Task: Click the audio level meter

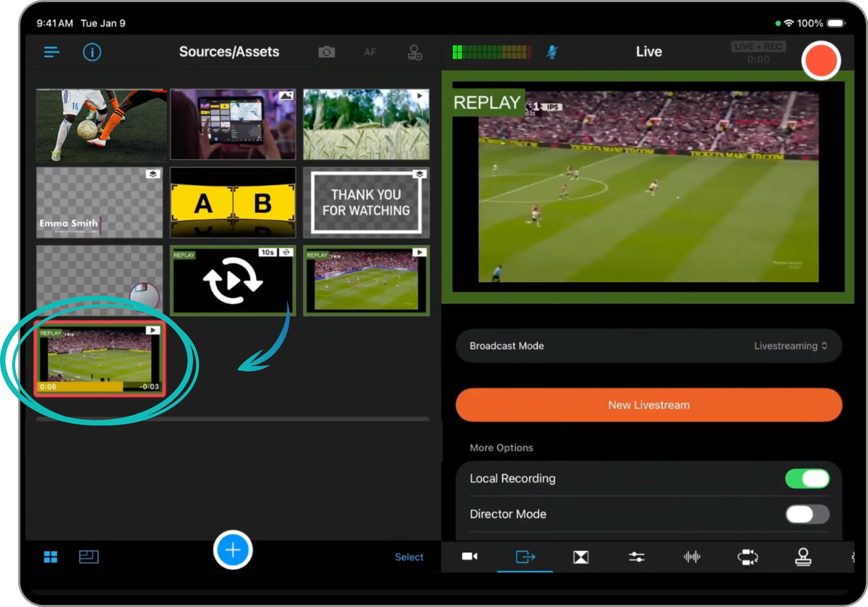Action: 492,52
